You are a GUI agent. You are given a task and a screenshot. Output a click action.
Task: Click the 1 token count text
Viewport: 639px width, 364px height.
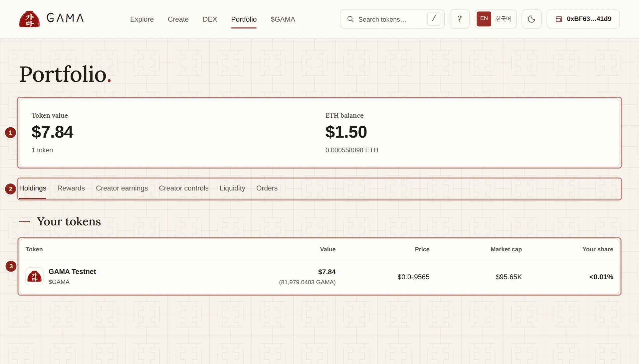click(42, 150)
